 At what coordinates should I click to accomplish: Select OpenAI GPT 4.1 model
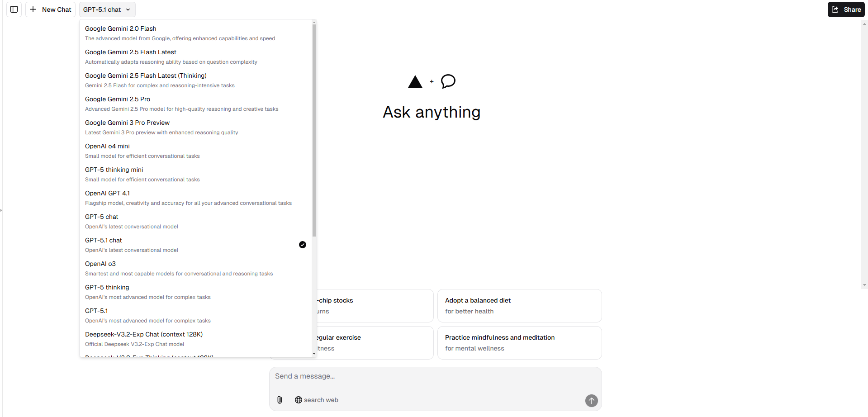pos(195,198)
